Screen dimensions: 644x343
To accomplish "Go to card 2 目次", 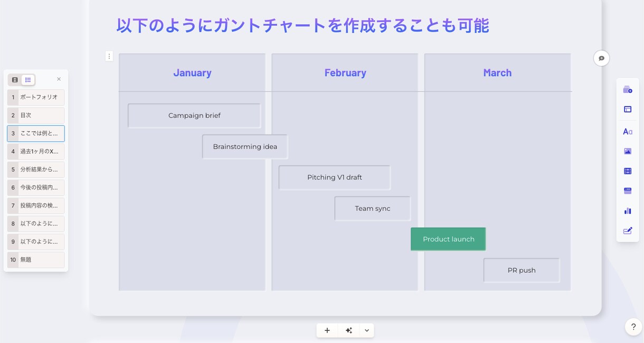I will point(36,115).
